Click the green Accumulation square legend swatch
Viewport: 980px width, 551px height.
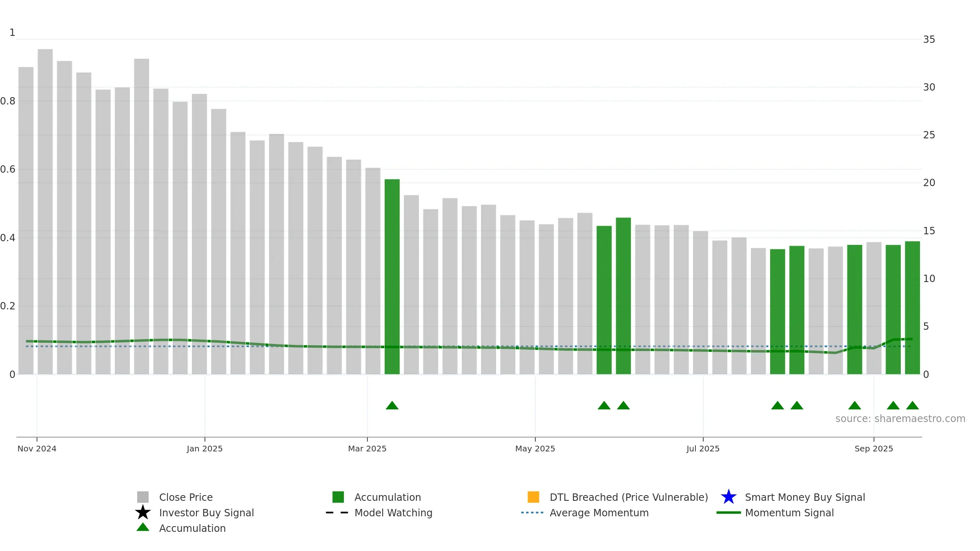(x=338, y=497)
